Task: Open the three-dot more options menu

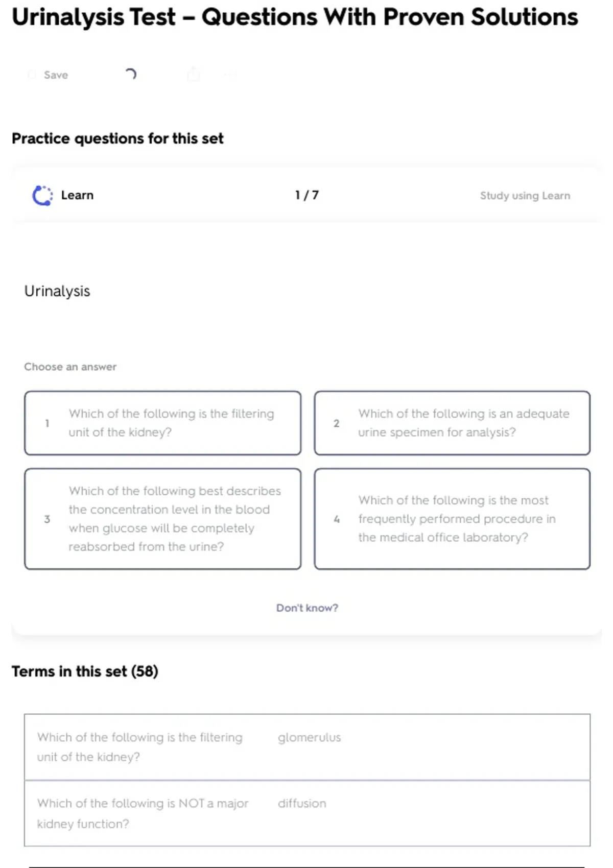Action: 230,75
